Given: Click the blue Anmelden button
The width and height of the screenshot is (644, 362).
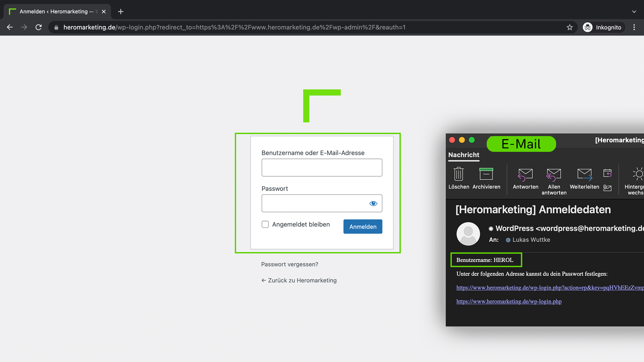Looking at the screenshot, I should pos(363,227).
